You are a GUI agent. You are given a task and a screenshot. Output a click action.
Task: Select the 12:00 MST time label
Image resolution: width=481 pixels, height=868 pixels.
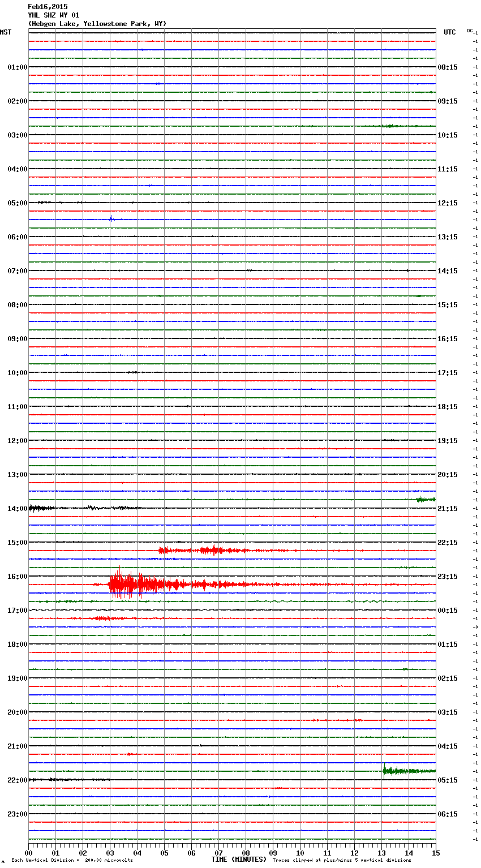pos(18,441)
